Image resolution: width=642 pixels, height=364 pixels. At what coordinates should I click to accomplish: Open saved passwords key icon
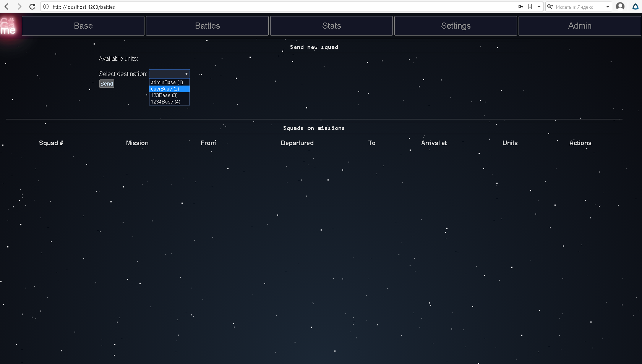[520, 6]
